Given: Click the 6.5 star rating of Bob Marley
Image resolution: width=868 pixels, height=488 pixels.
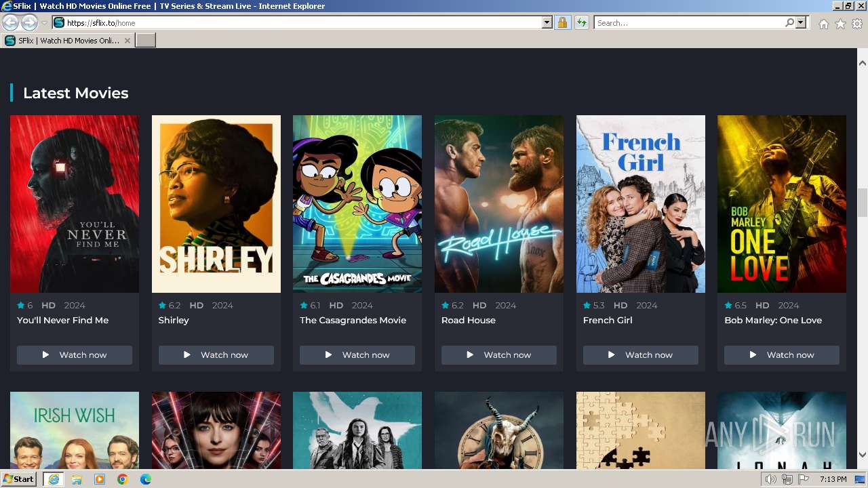Looking at the screenshot, I should click(735, 306).
